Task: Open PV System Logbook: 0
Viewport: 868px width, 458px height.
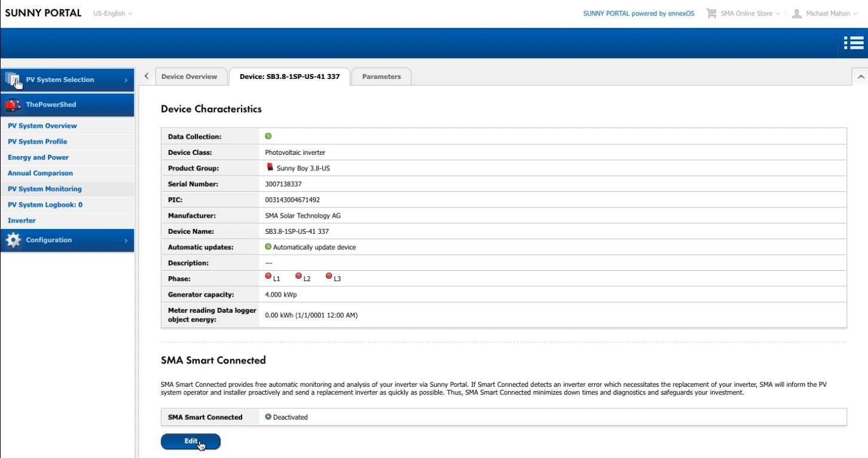Action: tap(45, 204)
